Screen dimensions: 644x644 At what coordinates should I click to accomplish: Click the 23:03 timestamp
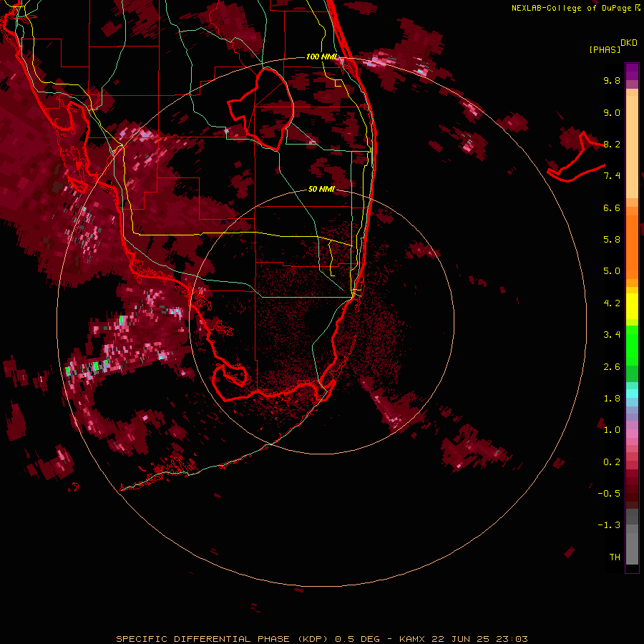[x=512, y=639]
